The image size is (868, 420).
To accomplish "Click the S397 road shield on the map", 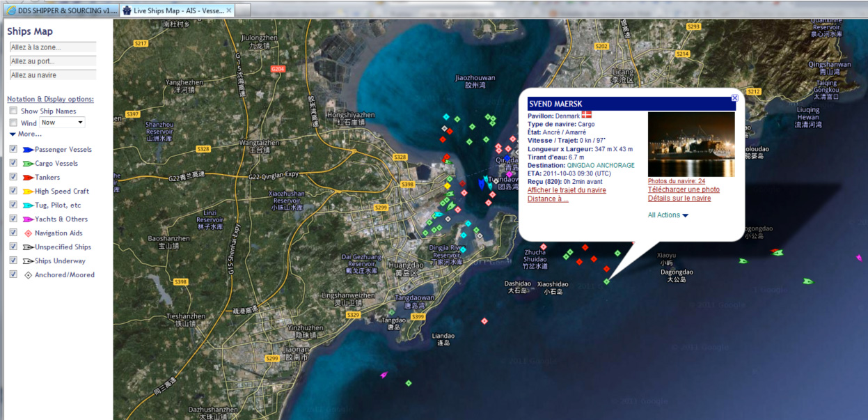I will 132,114.
